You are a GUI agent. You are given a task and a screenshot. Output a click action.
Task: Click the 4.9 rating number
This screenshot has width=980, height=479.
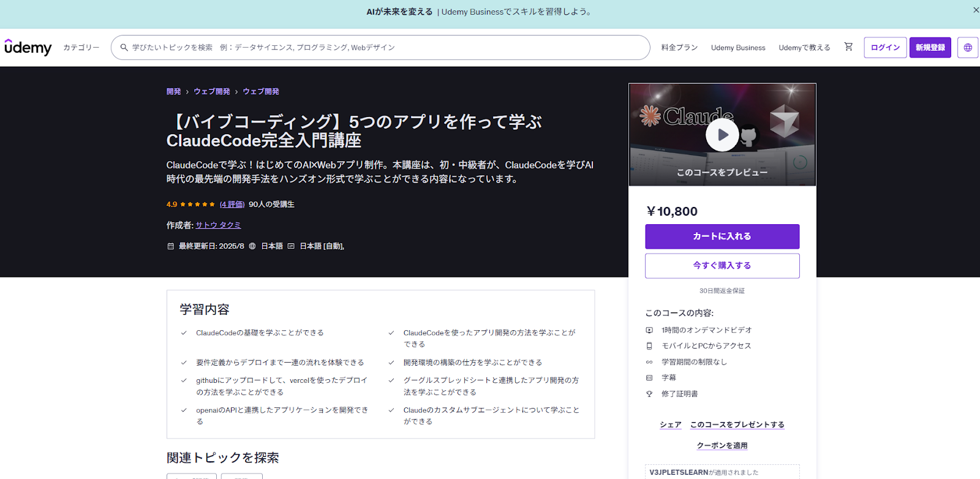[x=171, y=205]
